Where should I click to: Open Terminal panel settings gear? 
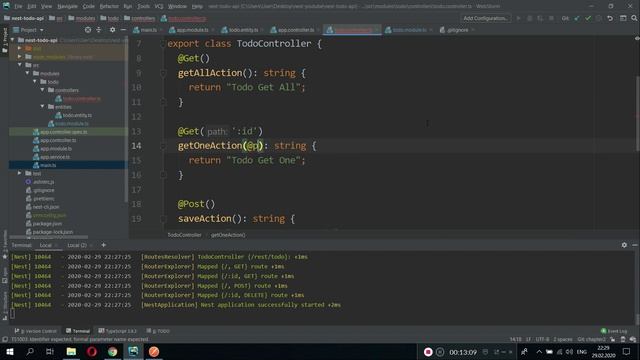pyautogui.click(x=624, y=245)
